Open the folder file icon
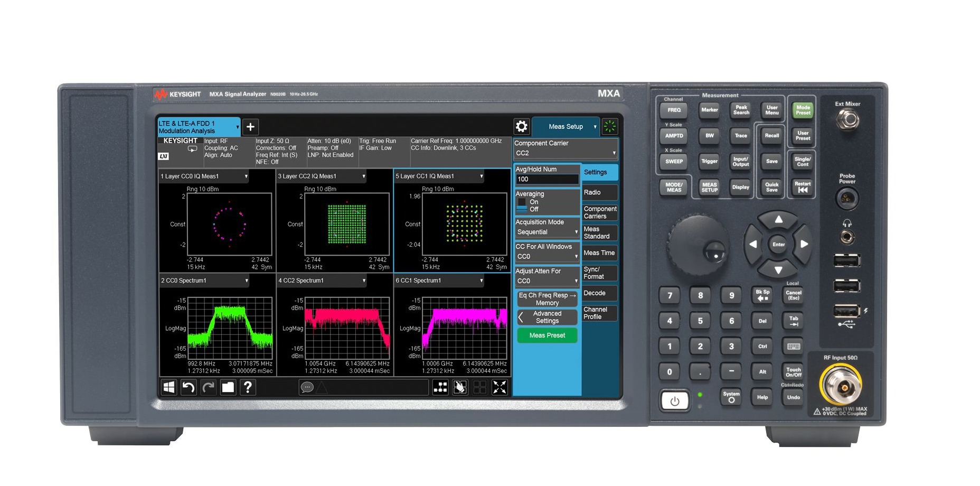 click(x=228, y=388)
